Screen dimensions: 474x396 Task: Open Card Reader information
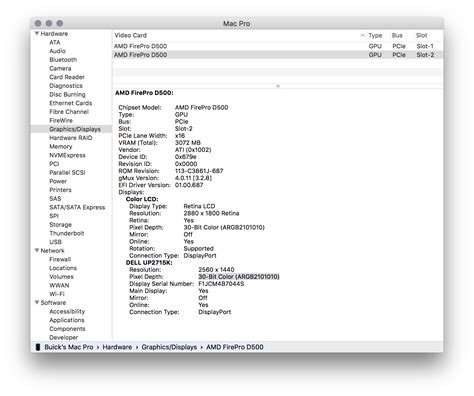(67, 77)
